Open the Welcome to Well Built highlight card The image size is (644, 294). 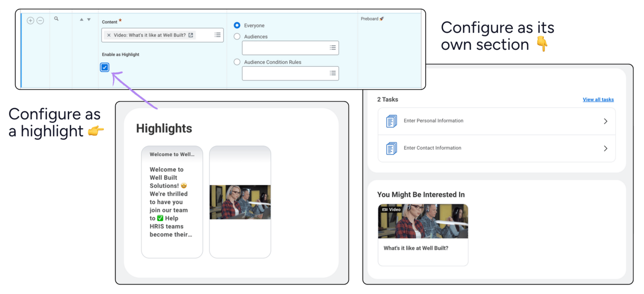[x=172, y=202]
